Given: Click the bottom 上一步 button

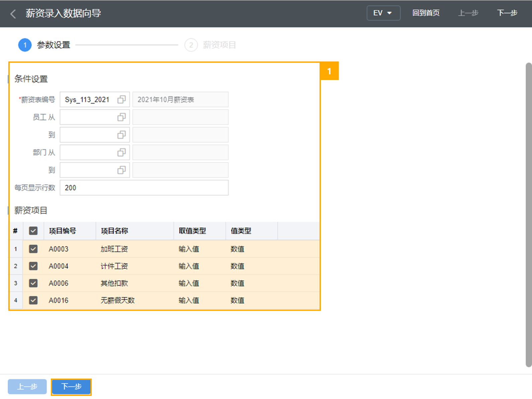Looking at the screenshot, I should click(27, 387).
